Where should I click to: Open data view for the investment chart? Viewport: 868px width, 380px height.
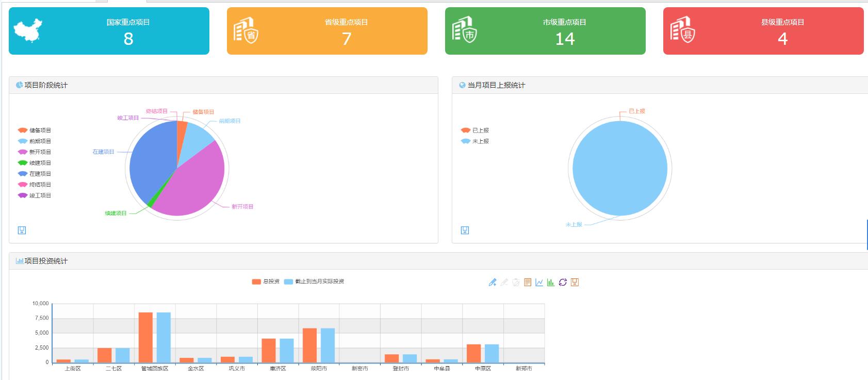[x=528, y=282]
